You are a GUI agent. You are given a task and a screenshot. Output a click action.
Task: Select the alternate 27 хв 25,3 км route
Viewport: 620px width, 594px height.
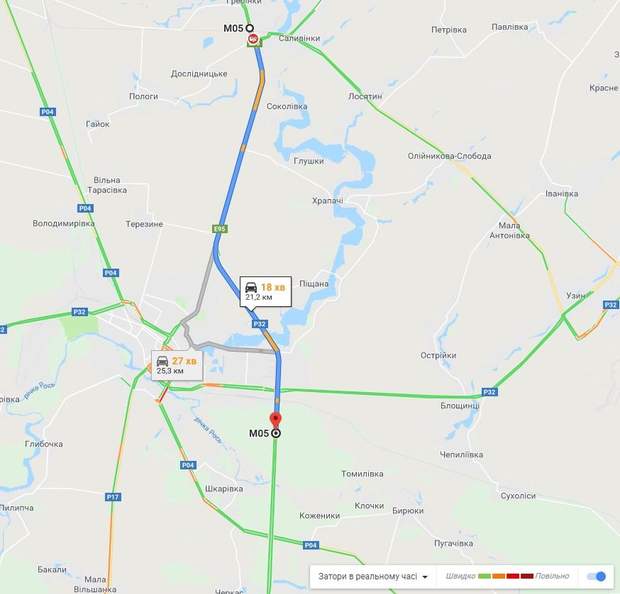pyautogui.click(x=177, y=365)
